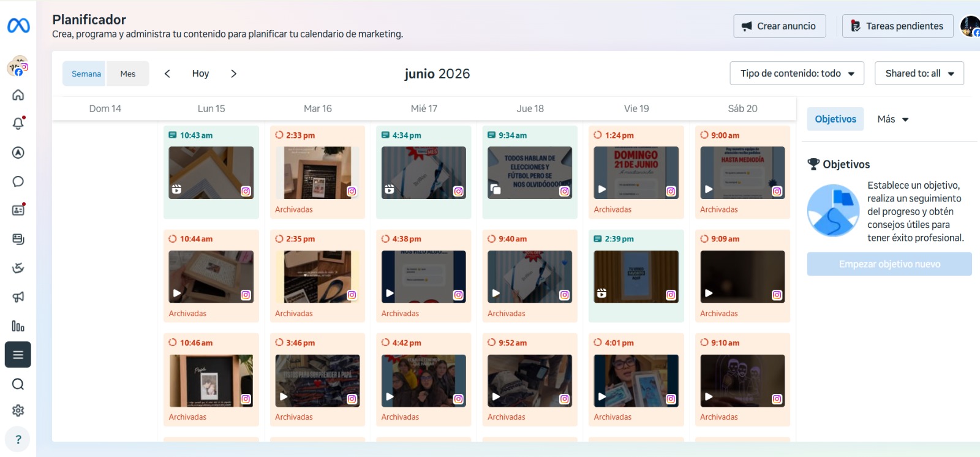980x457 pixels.
Task: Open the 9:00 am post thumbnail
Action: [x=742, y=173]
